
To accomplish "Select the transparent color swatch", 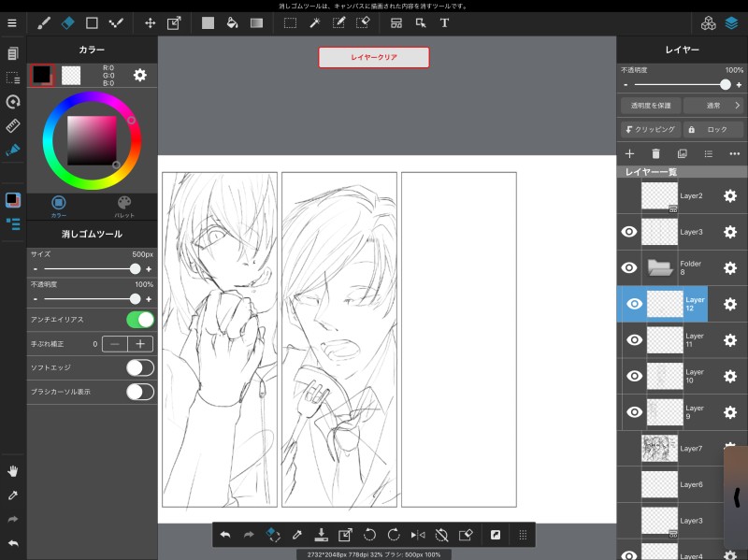I will (x=71, y=76).
